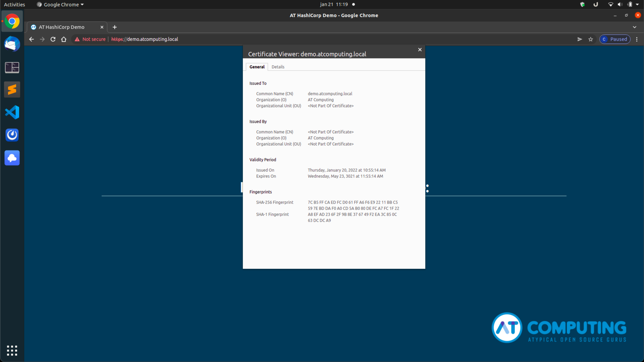This screenshot has width=644, height=362.
Task: Switch to the Details tab
Action: (278, 67)
